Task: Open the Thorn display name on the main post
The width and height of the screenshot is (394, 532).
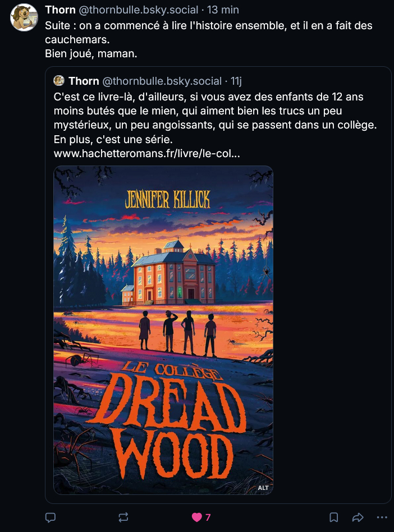Action: (x=60, y=10)
